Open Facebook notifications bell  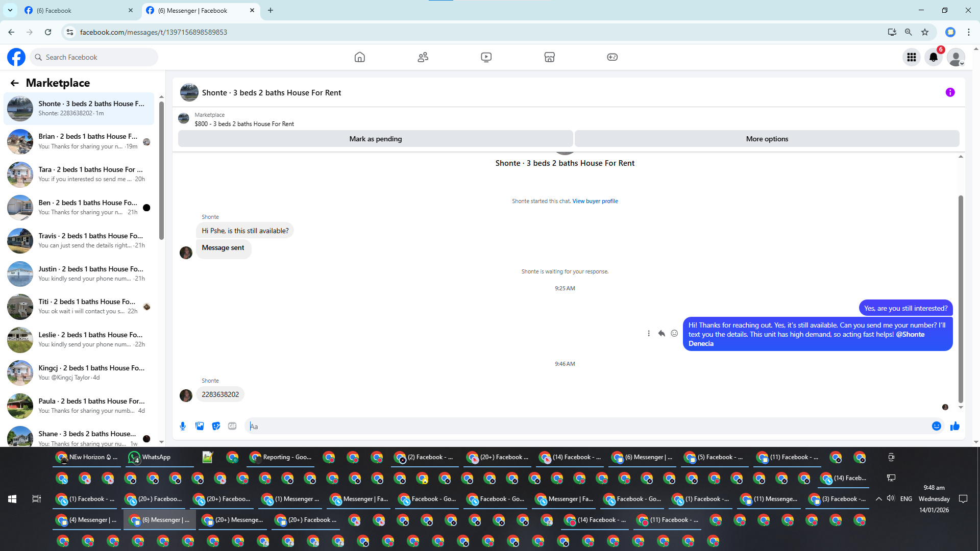pyautogui.click(x=934, y=57)
